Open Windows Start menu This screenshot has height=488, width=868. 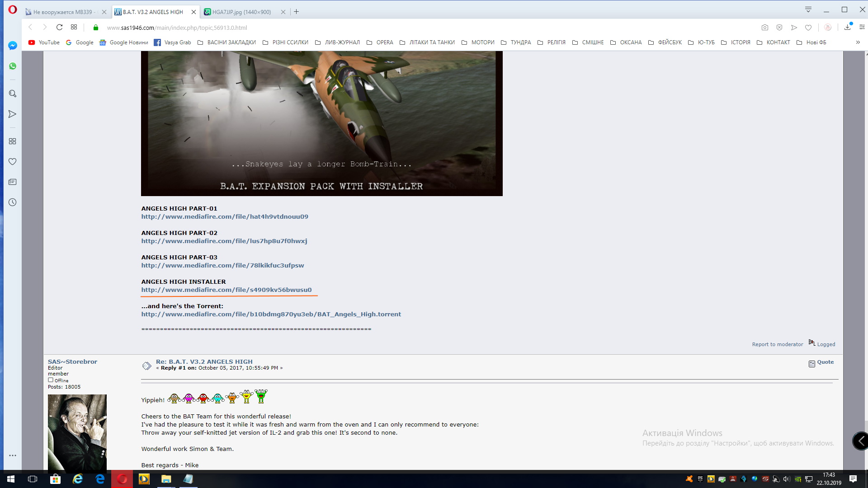pyautogui.click(x=11, y=479)
